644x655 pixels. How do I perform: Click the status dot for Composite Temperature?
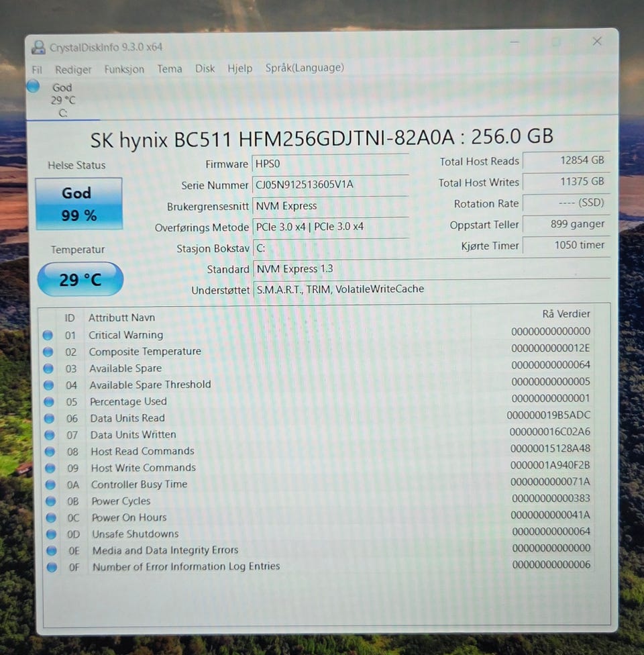point(48,352)
